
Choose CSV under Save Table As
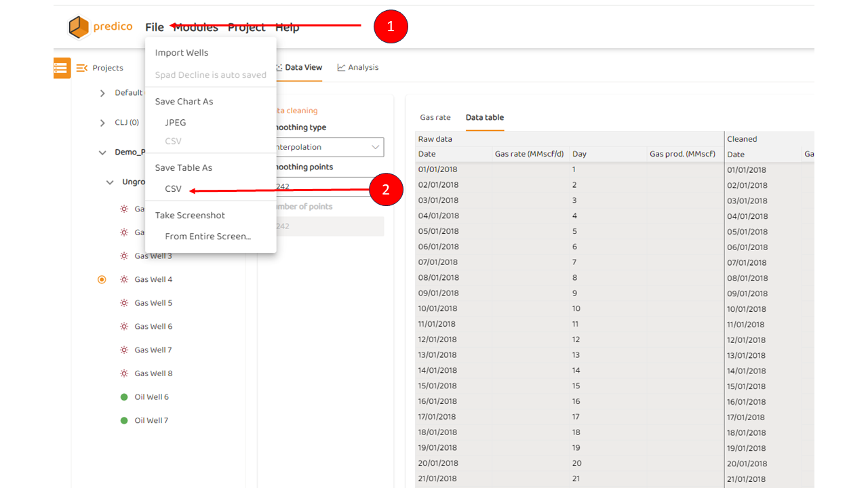point(174,189)
